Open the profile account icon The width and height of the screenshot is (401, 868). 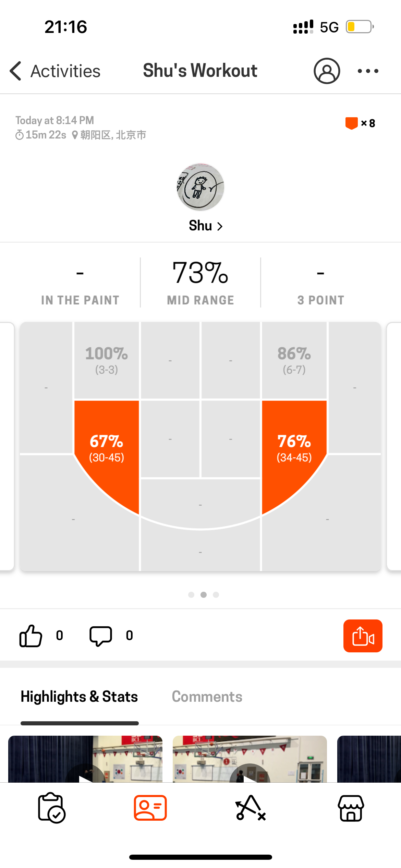click(x=327, y=71)
